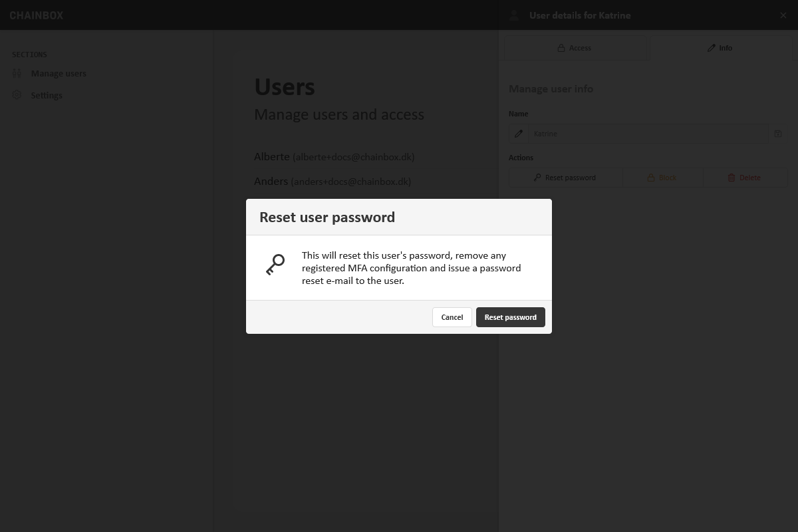Switch to the Info tab
This screenshot has width=798, height=532.
coord(720,48)
